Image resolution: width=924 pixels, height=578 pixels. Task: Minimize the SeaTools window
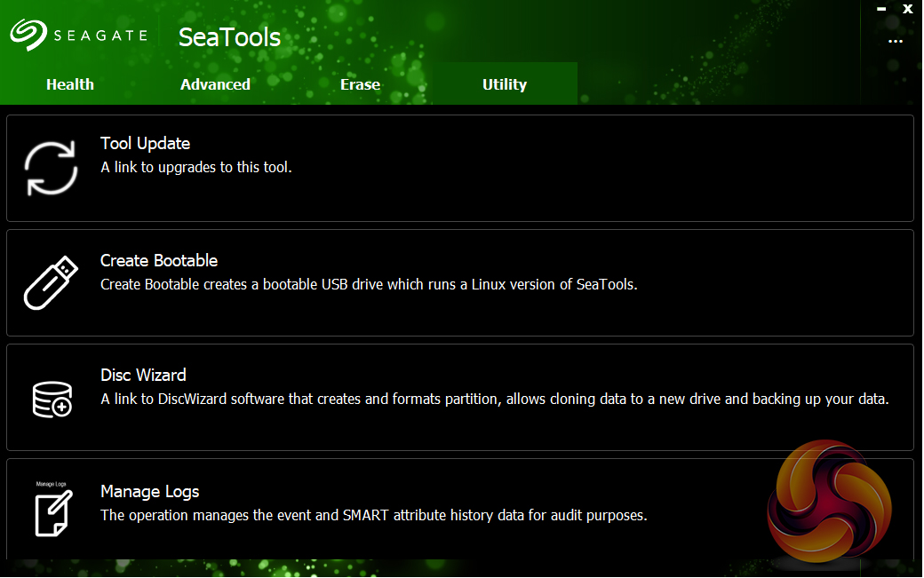click(881, 9)
